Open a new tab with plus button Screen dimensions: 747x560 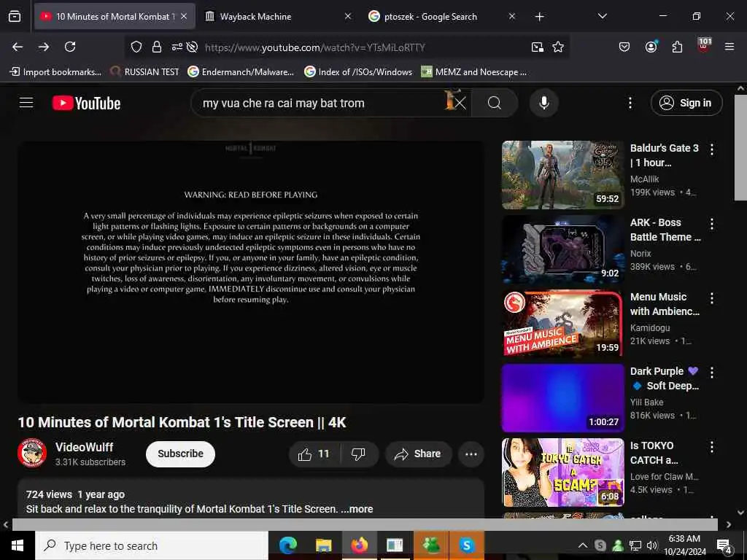pos(539,17)
